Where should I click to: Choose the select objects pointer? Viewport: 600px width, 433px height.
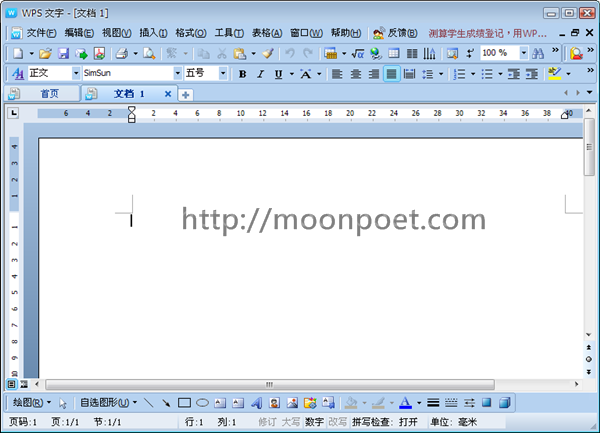click(x=63, y=403)
